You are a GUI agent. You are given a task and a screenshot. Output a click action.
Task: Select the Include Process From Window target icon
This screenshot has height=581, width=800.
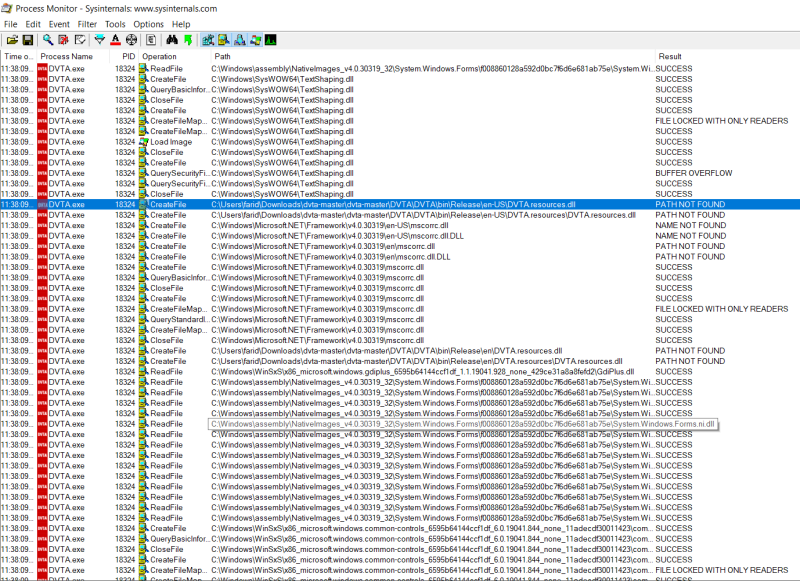pyautogui.click(x=132, y=40)
